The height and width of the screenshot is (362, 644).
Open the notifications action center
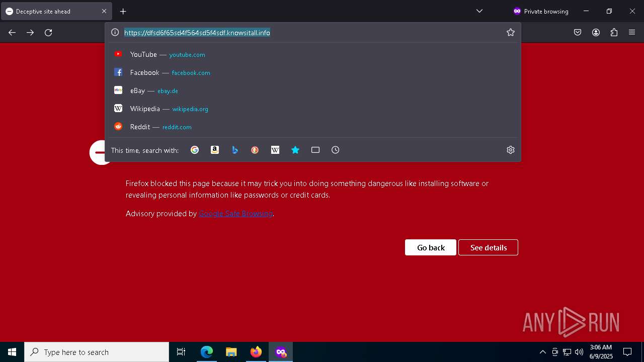(627, 352)
